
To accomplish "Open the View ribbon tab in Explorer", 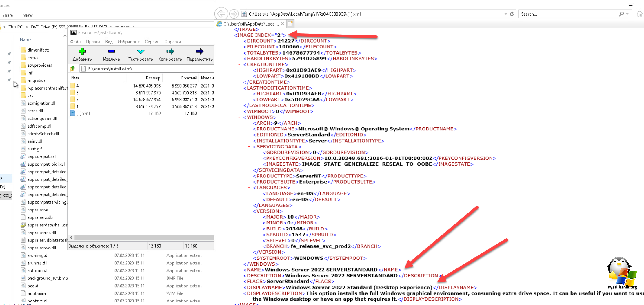I will 28,15.
